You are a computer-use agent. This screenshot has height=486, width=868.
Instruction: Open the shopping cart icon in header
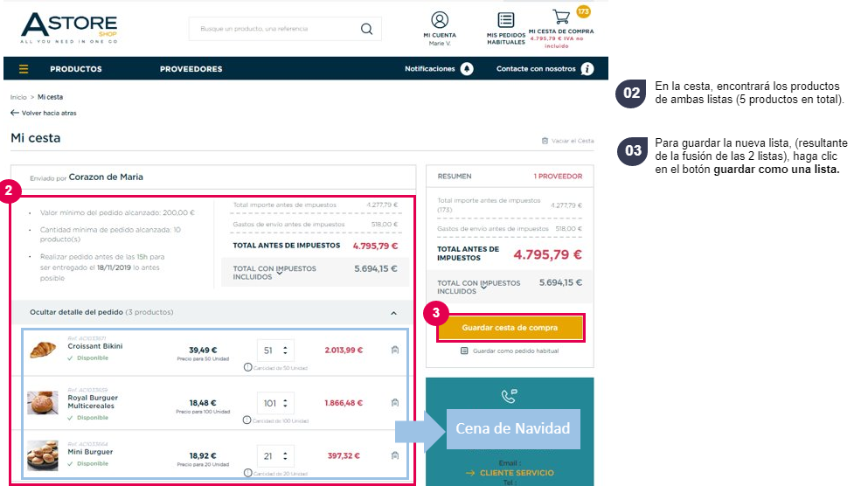561,17
